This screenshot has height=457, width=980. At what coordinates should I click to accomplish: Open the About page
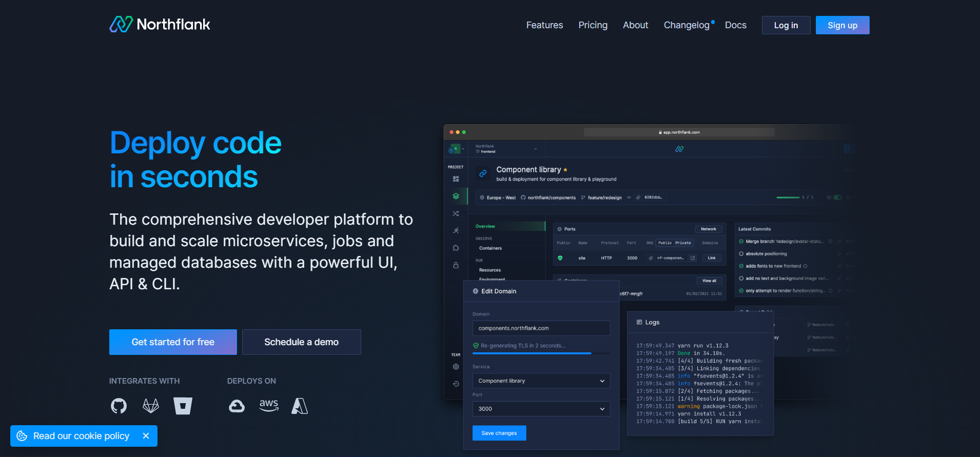point(635,25)
